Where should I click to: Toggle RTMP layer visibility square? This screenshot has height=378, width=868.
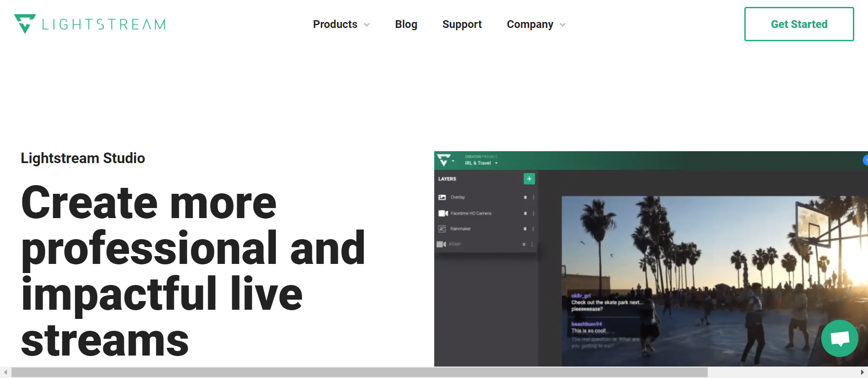click(x=524, y=244)
